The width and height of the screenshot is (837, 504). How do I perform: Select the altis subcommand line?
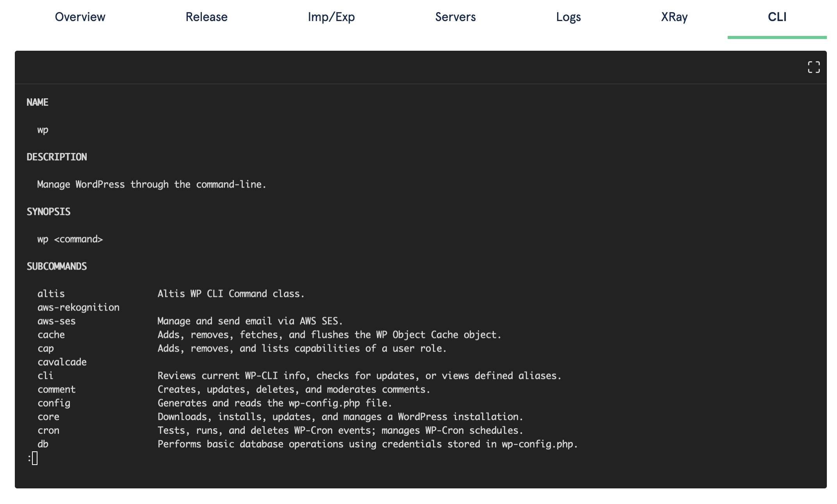pos(51,293)
